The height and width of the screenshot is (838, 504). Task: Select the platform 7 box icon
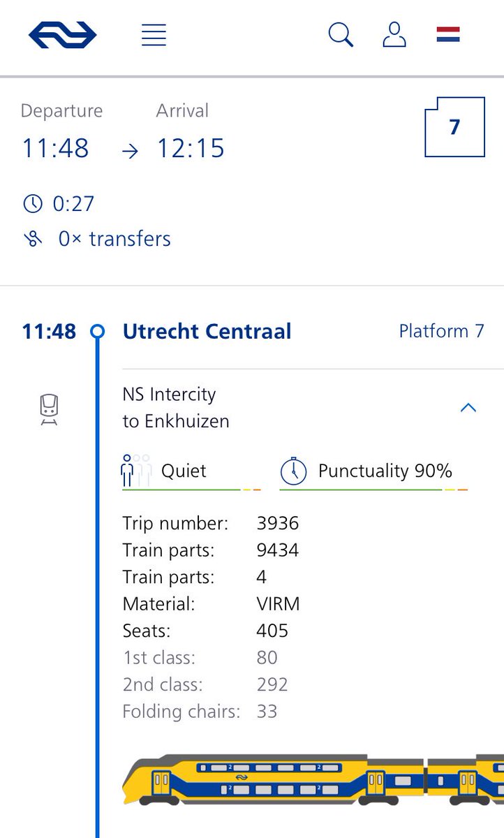[x=454, y=127]
